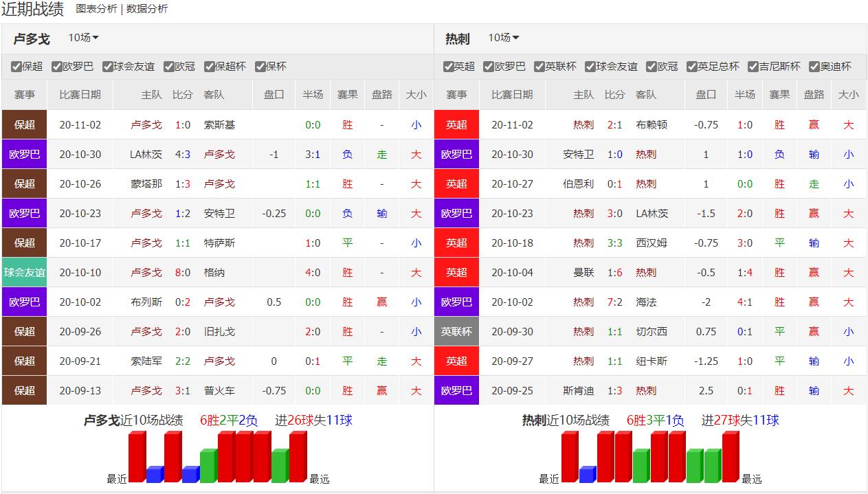This screenshot has height=494, width=868.
Task: Click the green 球会友谊 league badge in match list
Action: click(24, 273)
